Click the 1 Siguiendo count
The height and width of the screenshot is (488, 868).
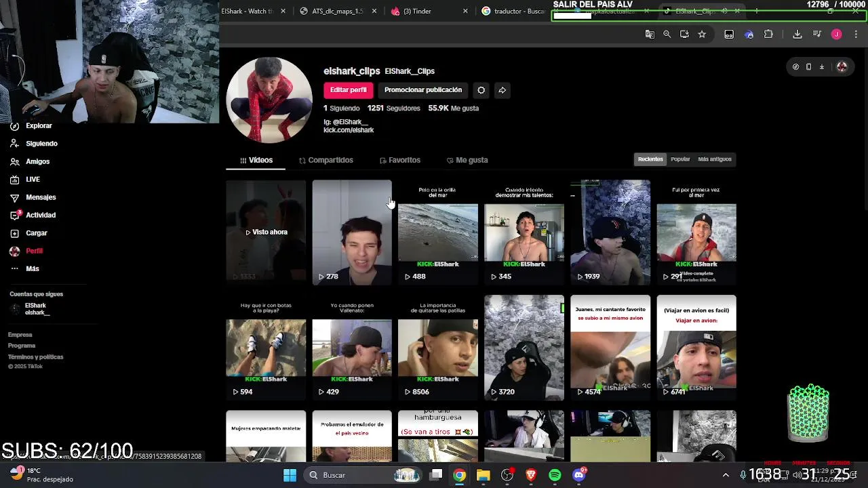pos(342,108)
